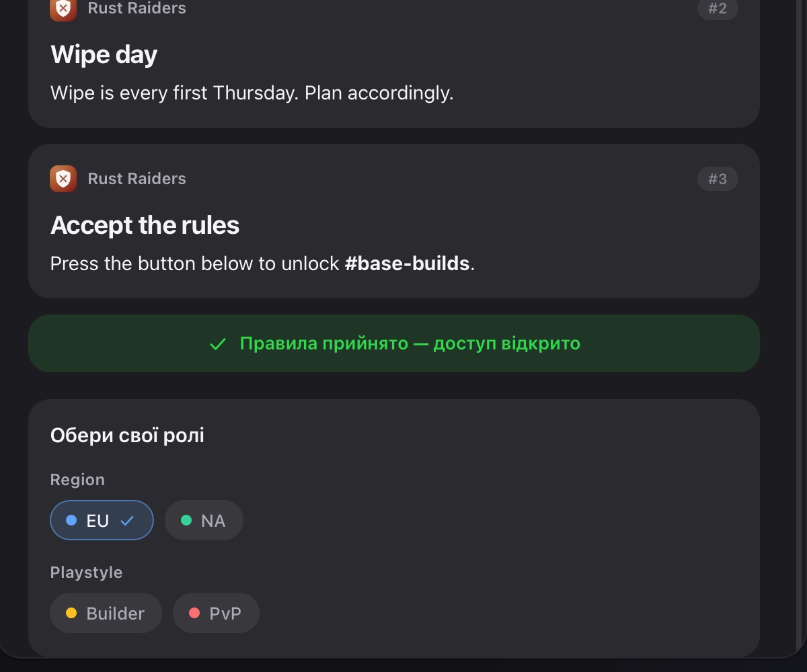Click the Wipe day message title
The image size is (807, 672).
pos(104,54)
